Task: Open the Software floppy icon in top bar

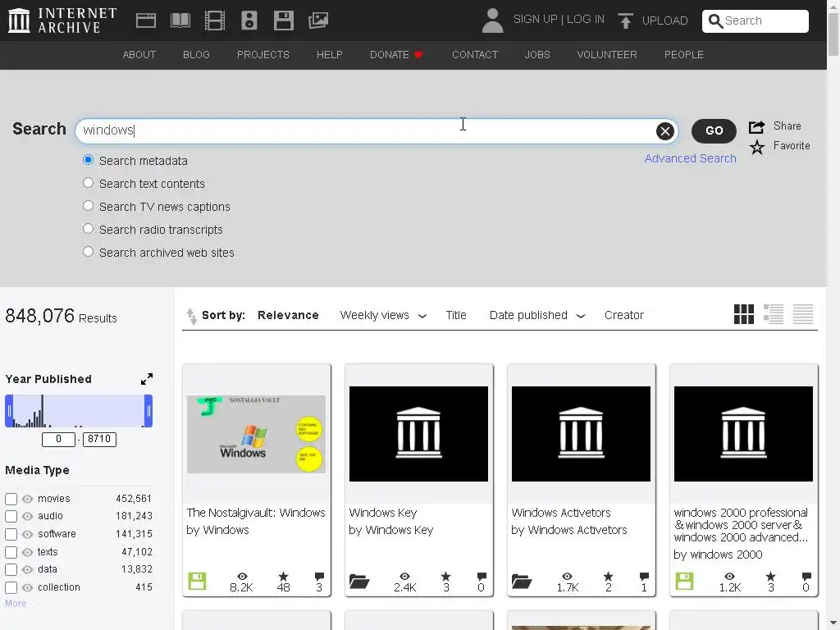Action: click(x=283, y=21)
